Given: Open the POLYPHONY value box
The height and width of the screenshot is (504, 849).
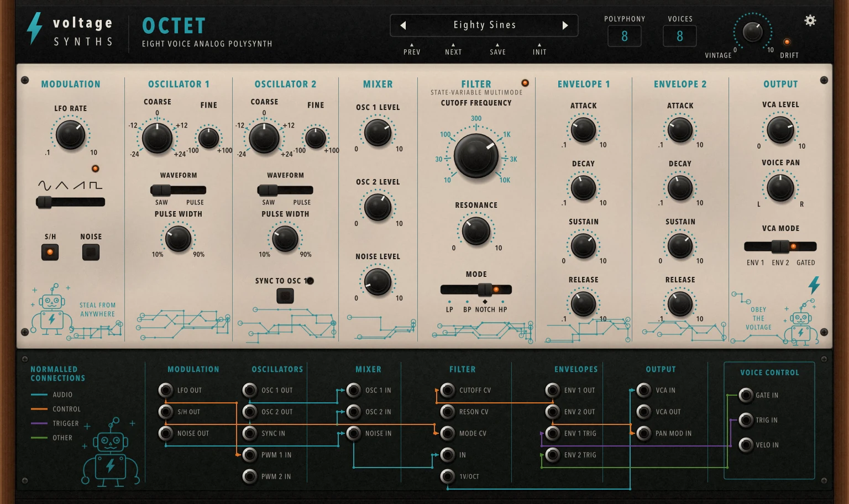Looking at the screenshot, I should coord(625,36).
